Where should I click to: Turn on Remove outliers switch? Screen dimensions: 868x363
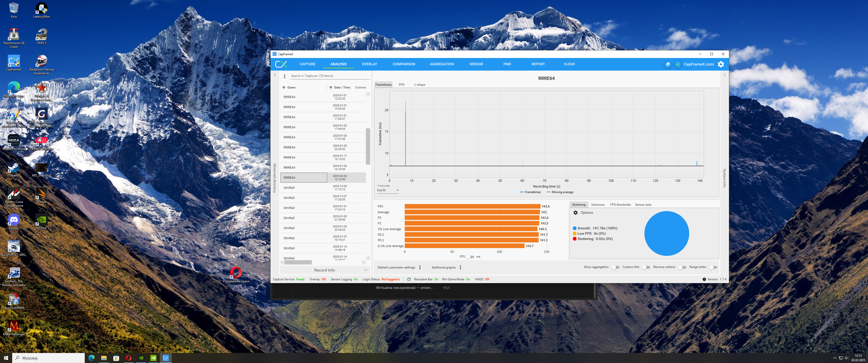pos(682,267)
